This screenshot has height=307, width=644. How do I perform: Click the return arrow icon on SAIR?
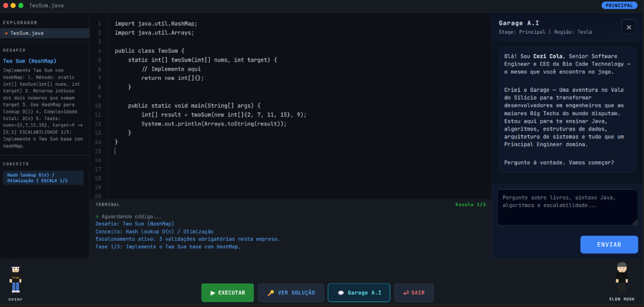coord(406,293)
